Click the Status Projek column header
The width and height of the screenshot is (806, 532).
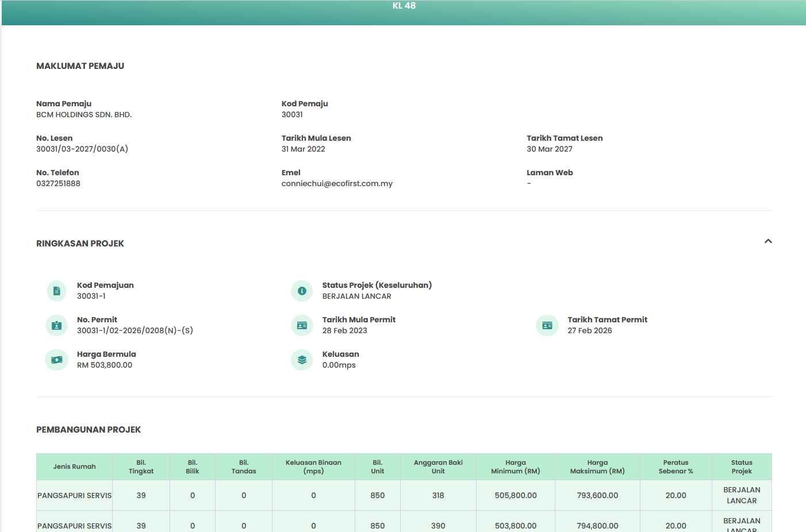click(742, 467)
